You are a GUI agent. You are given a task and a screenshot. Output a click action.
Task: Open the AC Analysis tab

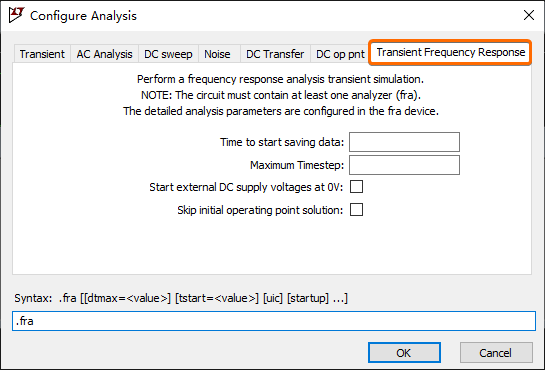pyautogui.click(x=104, y=54)
